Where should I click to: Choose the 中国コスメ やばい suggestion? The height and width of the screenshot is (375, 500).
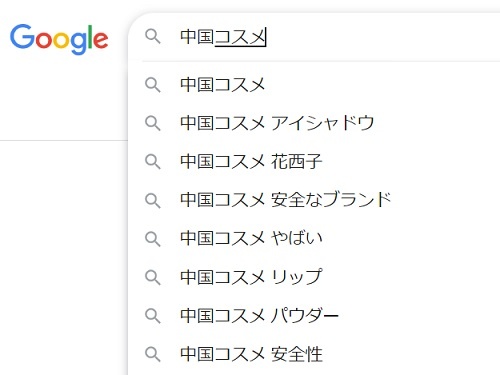pyautogui.click(x=314, y=239)
